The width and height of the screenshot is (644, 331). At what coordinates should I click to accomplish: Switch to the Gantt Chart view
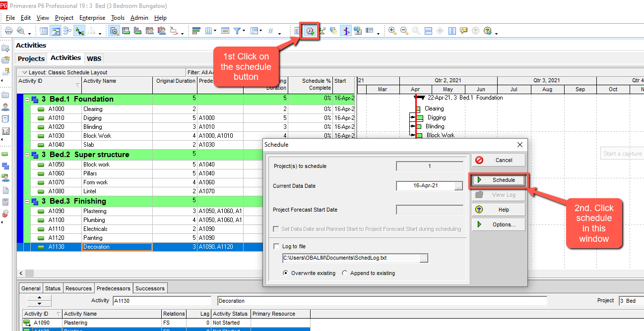(56, 31)
